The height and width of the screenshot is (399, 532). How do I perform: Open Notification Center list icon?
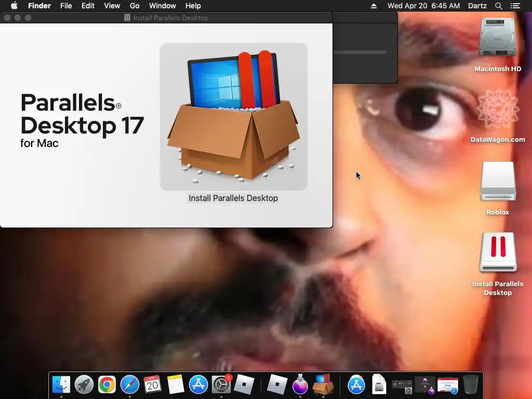515,6
